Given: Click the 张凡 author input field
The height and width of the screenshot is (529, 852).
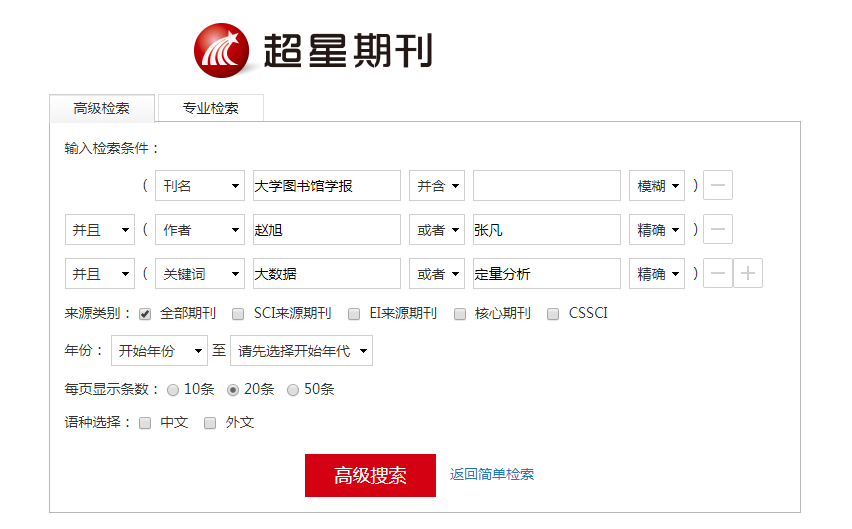Looking at the screenshot, I should tap(547, 230).
